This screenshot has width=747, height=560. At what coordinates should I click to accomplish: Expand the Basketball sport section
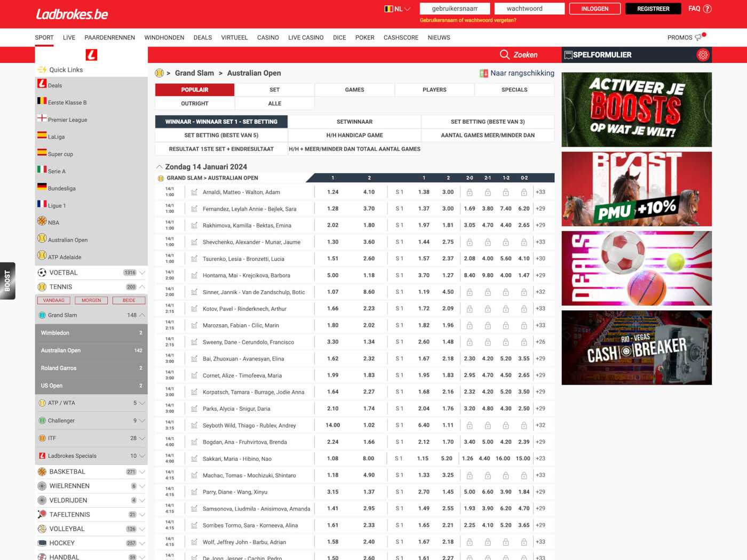(142, 472)
